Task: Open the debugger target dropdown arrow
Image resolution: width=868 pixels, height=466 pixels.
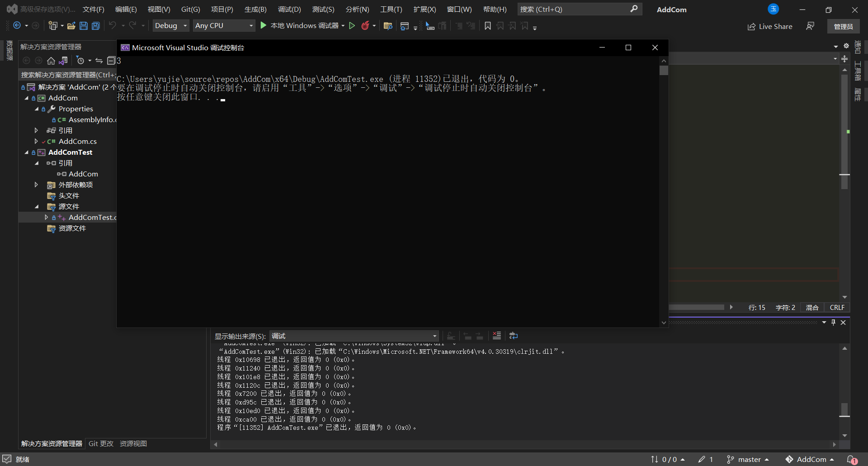Action: (343, 26)
